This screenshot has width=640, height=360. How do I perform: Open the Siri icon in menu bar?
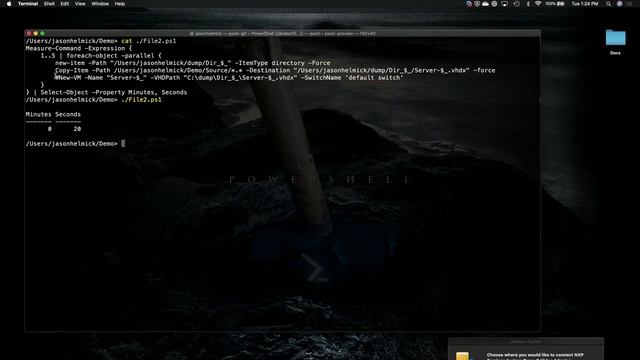coord(620,4)
